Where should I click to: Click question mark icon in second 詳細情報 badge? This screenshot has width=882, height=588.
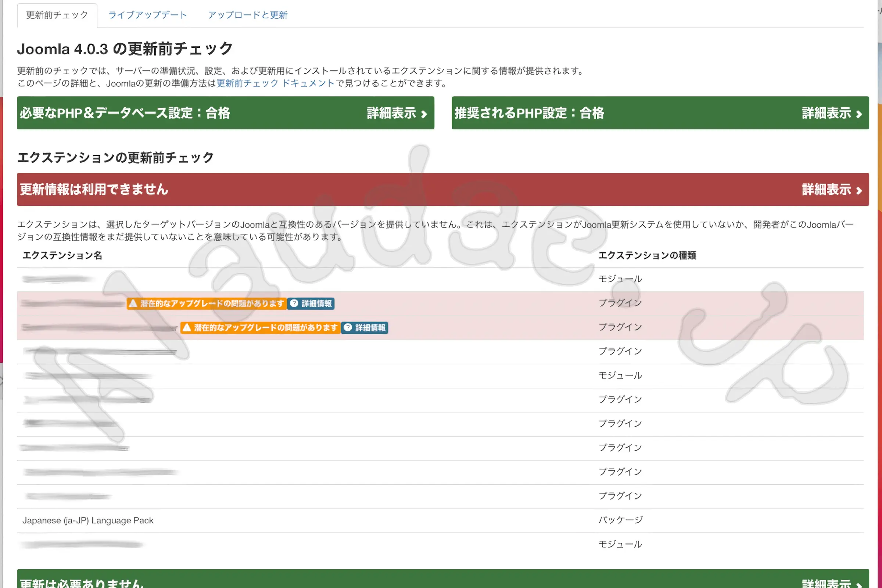point(348,327)
